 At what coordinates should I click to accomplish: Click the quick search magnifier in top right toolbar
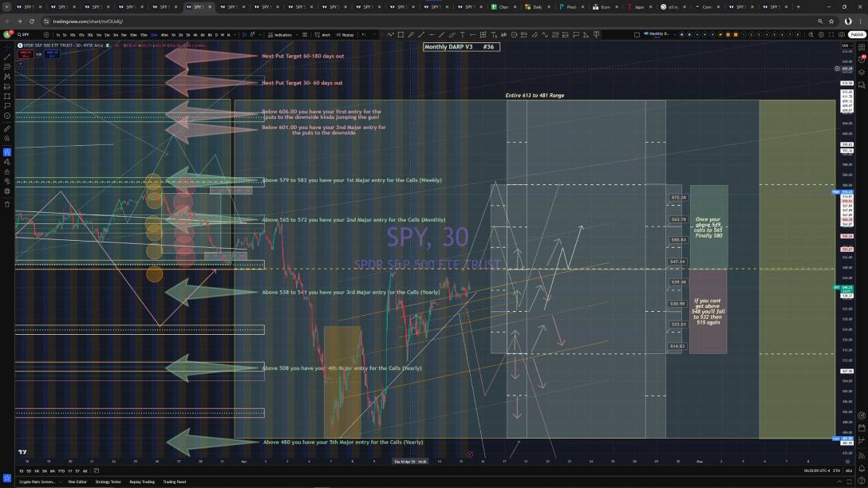click(811, 34)
